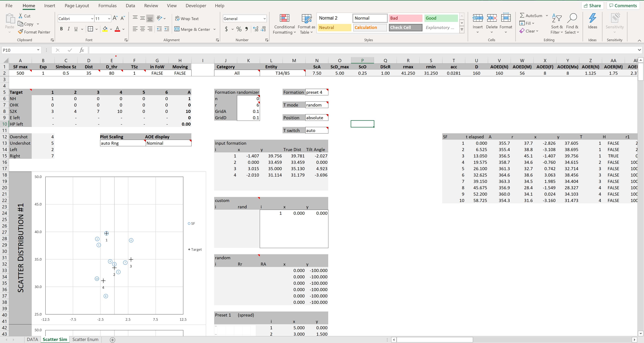This screenshot has height=343, width=644.
Task: Click the Align Left icon
Action: [135, 29]
